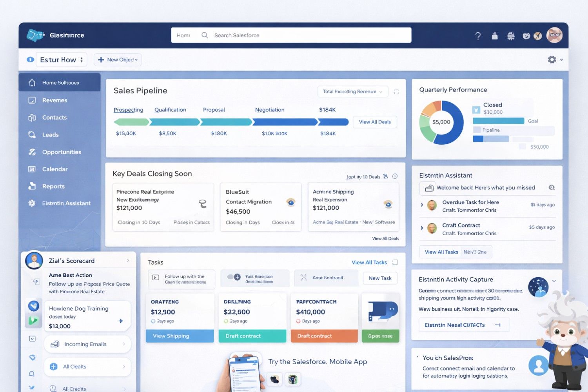Select the Contacts icon in the sidebar
This screenshot has height=392, width=588.
point(32,117)
